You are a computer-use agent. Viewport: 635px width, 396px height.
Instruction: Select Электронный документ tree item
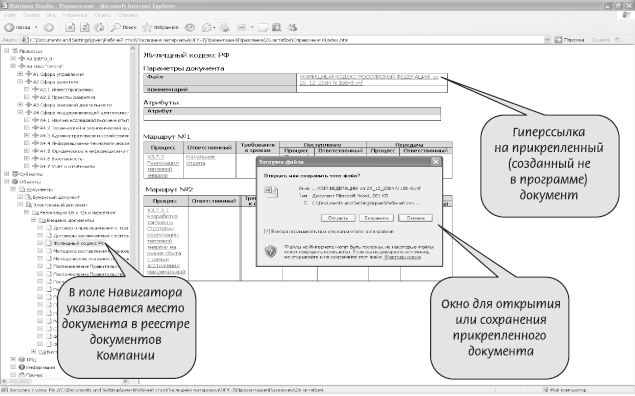pyautogui.click(x=60, y=204)
